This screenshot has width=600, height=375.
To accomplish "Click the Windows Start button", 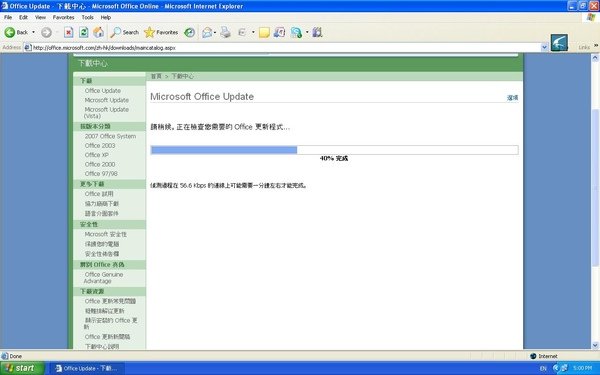I will click(x=22, y=368).
